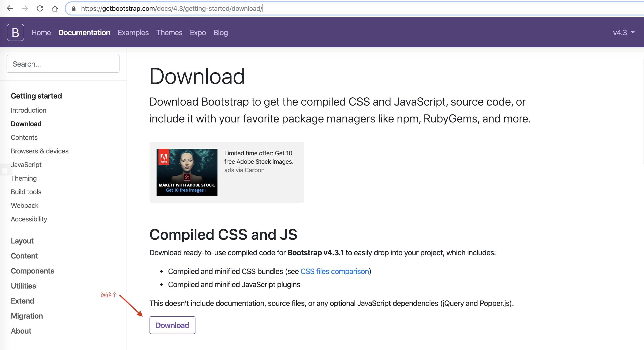This screenshot has width=644, height=350.
Task: Click the browser address bar URL
Action: pyautogui.click(x=172, y=9)
